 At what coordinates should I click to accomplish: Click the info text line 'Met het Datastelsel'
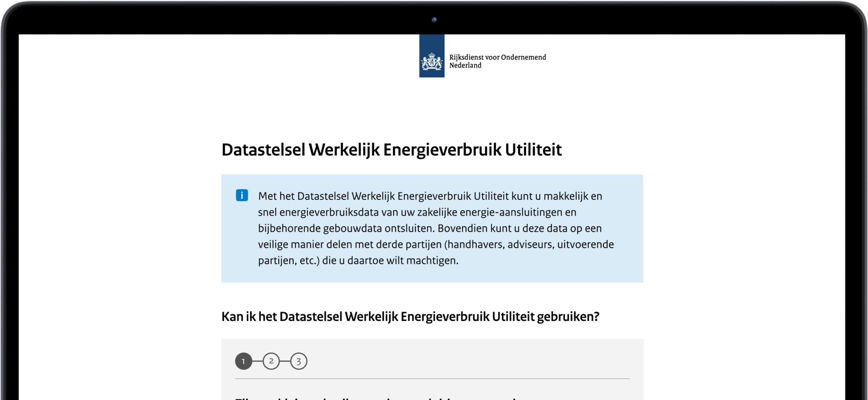(303, 196)
